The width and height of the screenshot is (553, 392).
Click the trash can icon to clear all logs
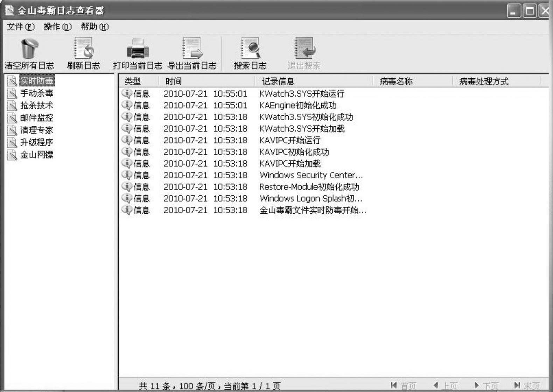point(29,49)
